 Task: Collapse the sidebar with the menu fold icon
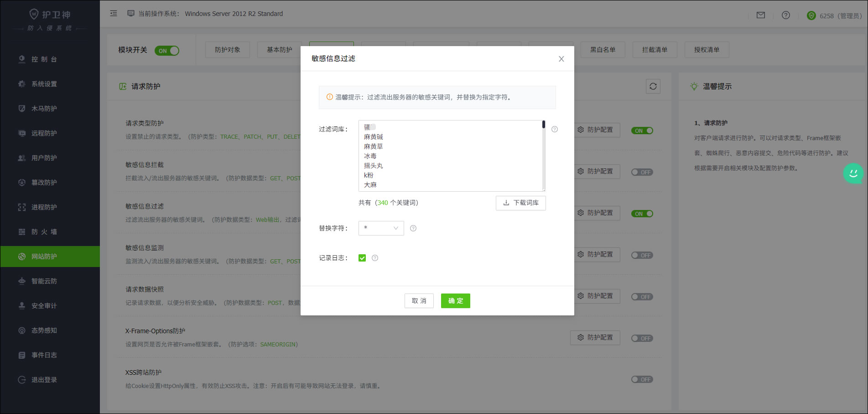[x=114, y=14]
